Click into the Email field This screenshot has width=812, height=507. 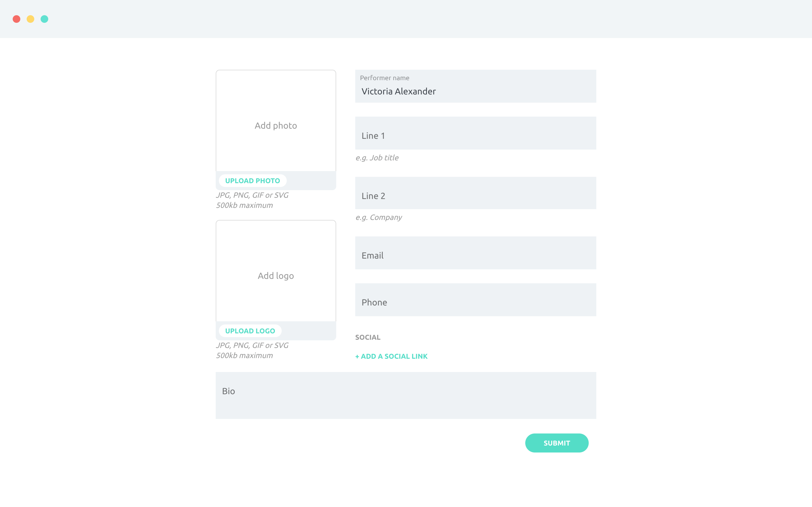point(475,253)
